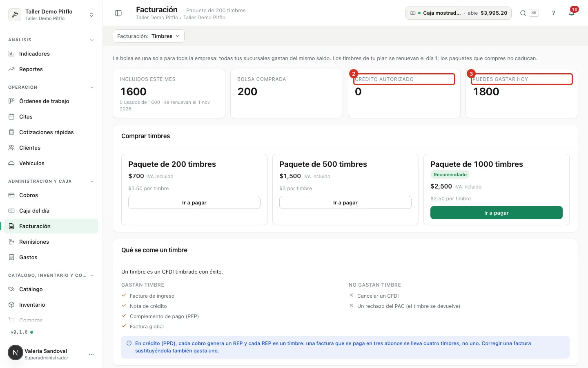Pay for the Paquete de 1000 timbres
Screen dimensions: 588x368
(x=497, y=213)
